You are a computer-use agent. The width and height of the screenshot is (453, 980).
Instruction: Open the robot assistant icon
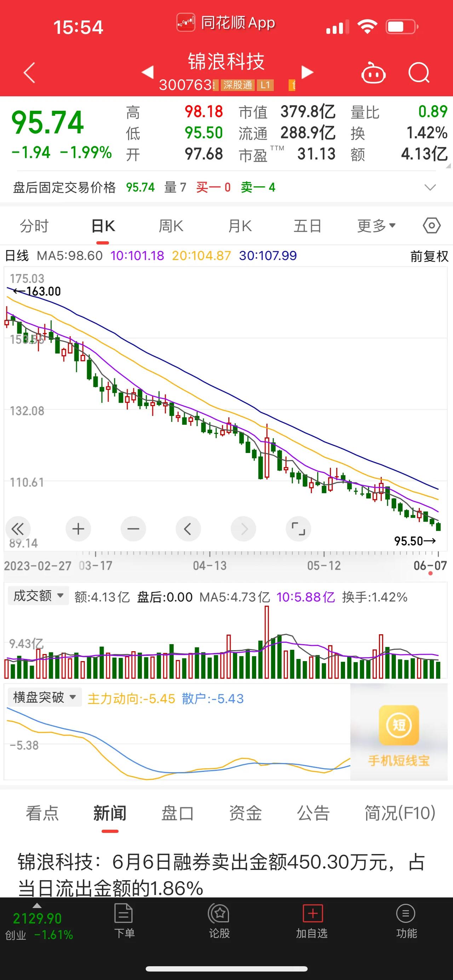(x=373, y=72)
